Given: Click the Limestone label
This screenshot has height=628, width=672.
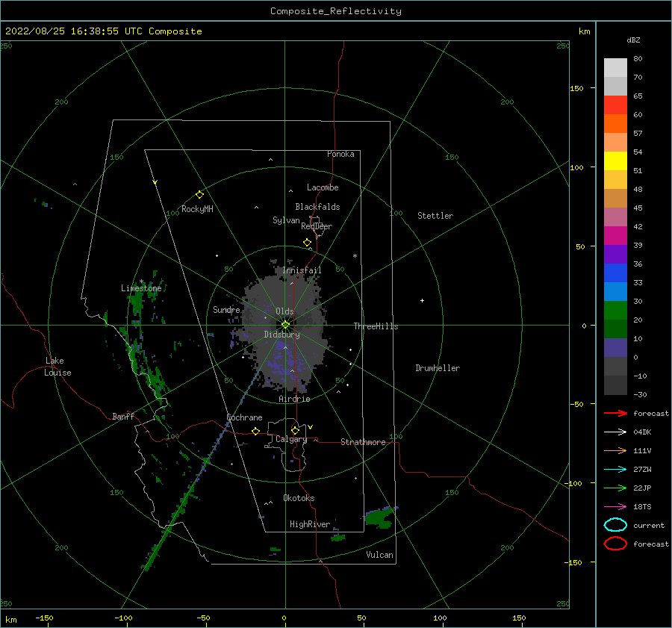Looking at the screenshot, I should coord(141,288).
